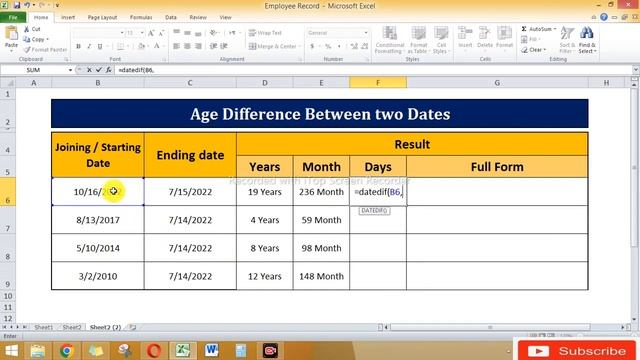Cancel the formula entry with X icon
The height and width of the screenshot is (360, 640).
(89, 70)
